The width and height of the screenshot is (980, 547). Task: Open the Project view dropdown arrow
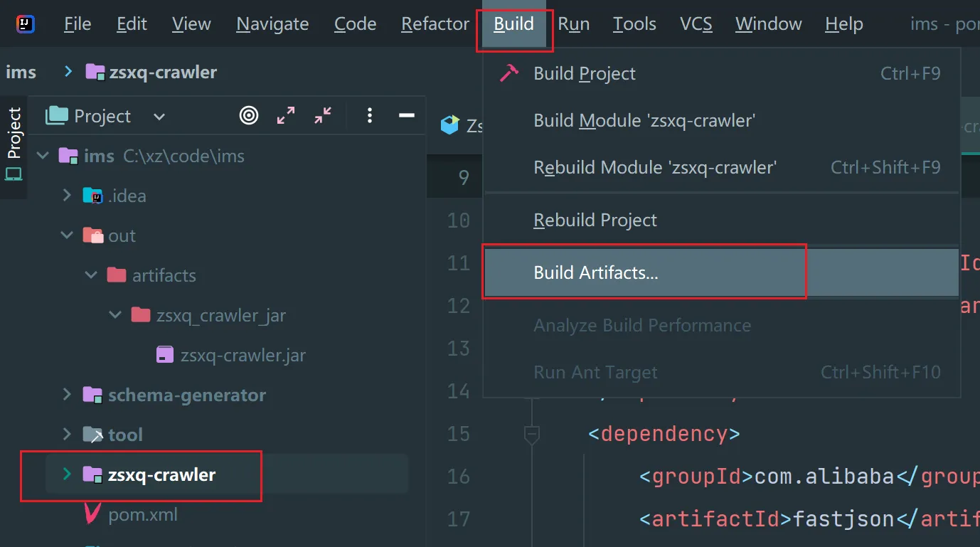click(159, 117)
